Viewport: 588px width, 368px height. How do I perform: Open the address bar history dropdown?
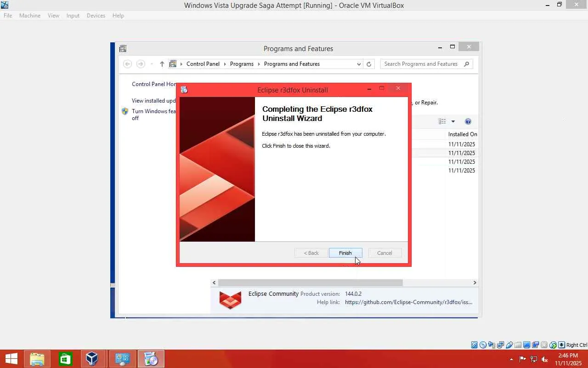coord(359,64)
